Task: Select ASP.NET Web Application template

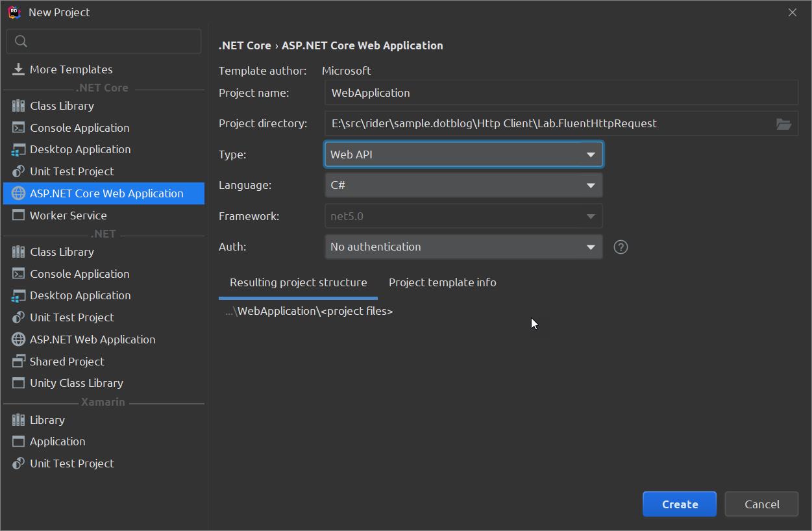Action: click(x=104, y=340)
